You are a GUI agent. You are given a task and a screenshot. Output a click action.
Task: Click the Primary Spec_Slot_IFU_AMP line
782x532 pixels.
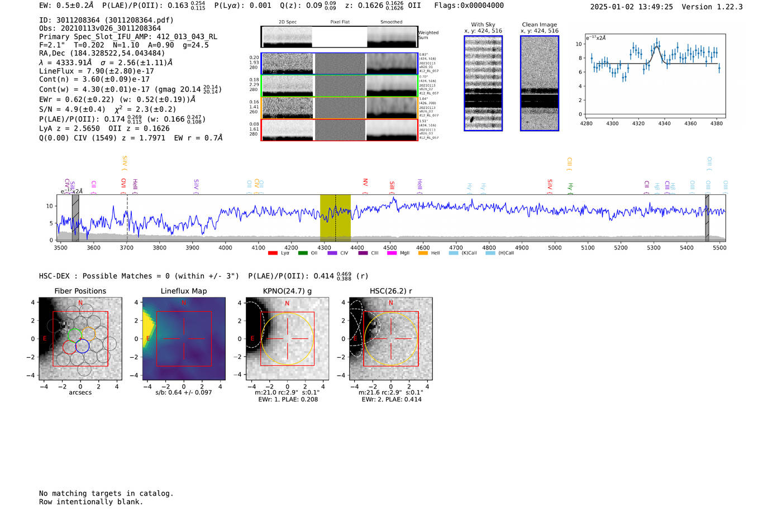[x=128, y=37]
